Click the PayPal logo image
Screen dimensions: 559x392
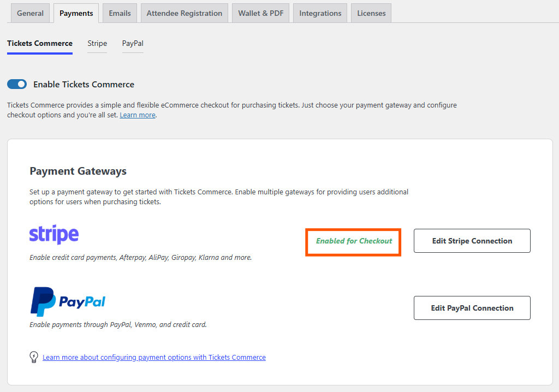tap(68, 301)
